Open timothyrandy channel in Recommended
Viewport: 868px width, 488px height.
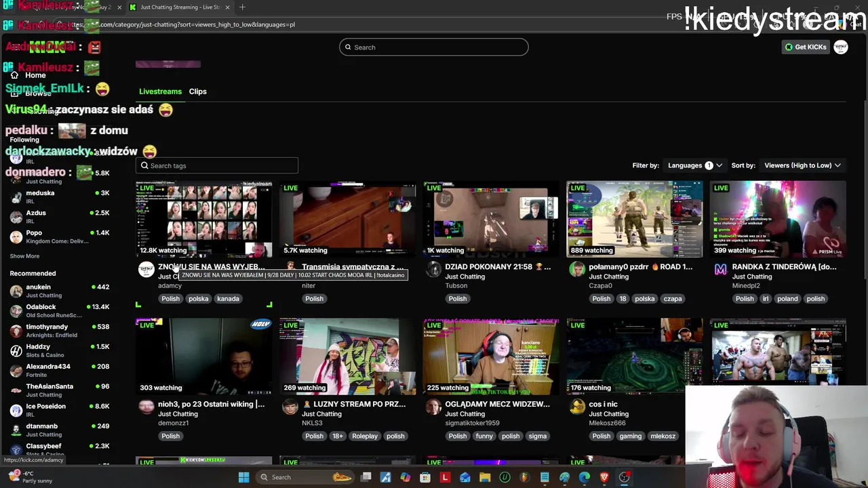tap(60, 330)
